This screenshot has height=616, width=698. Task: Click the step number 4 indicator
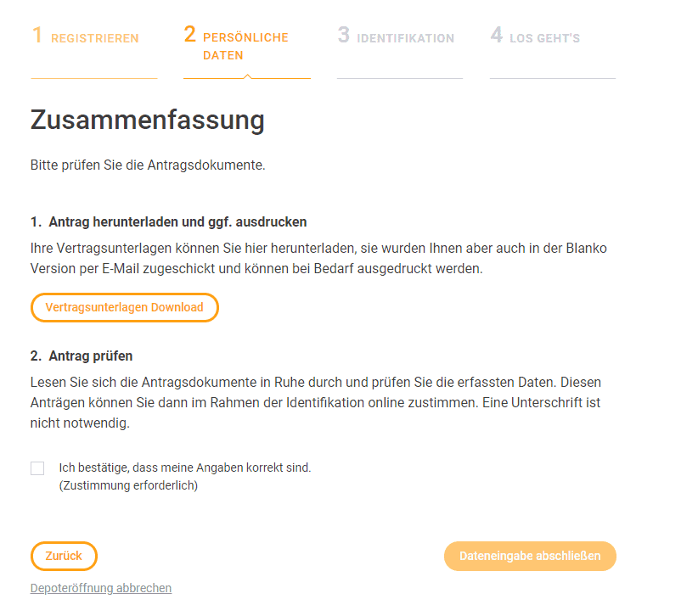point(497,35)
